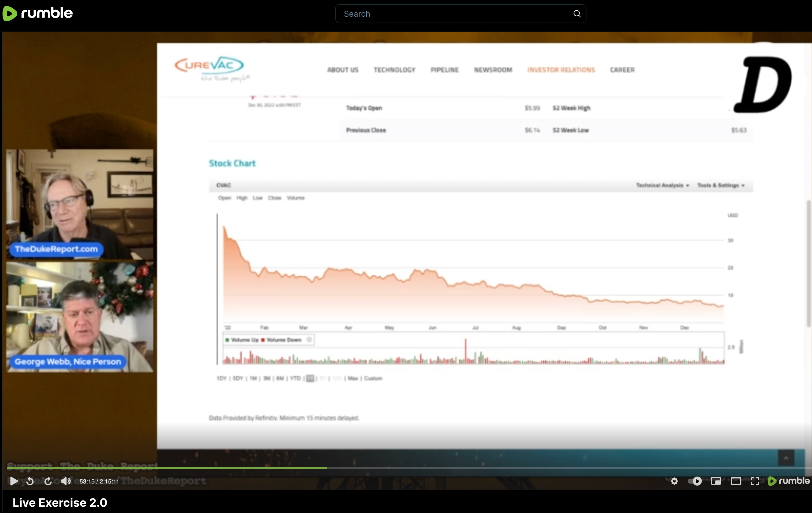The width and height of the screenshot is (812, 513).
Task: Rewind the video using back arrow icon
Action: tap(30, 481)
